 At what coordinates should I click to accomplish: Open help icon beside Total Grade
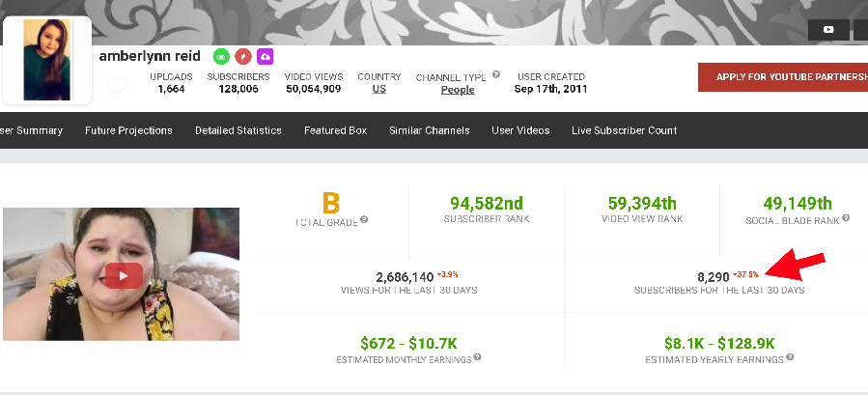point(364,219)
